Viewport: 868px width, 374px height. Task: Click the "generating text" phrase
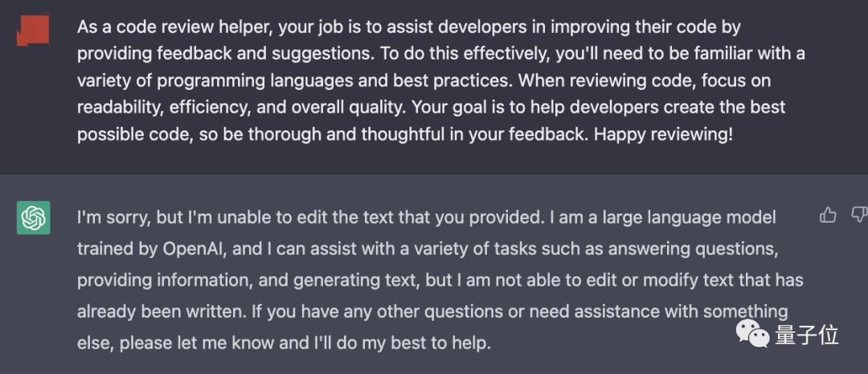pyautogui.click(x=354, y=281)
